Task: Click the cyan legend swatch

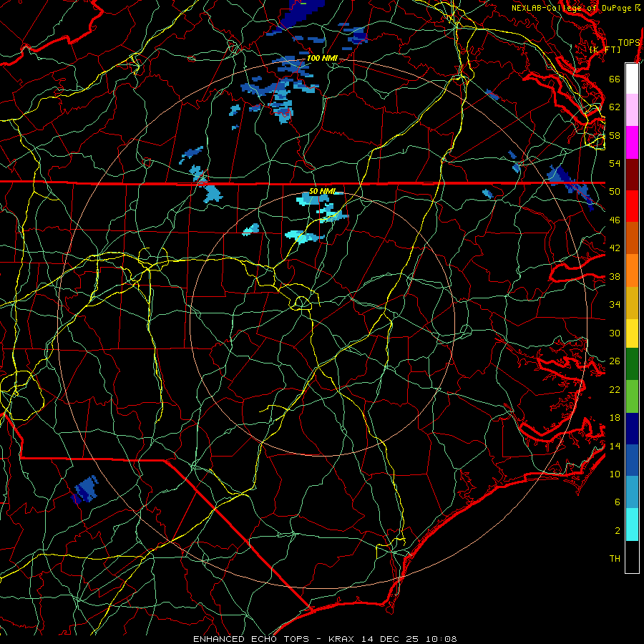Action: [x=632, y=525]
